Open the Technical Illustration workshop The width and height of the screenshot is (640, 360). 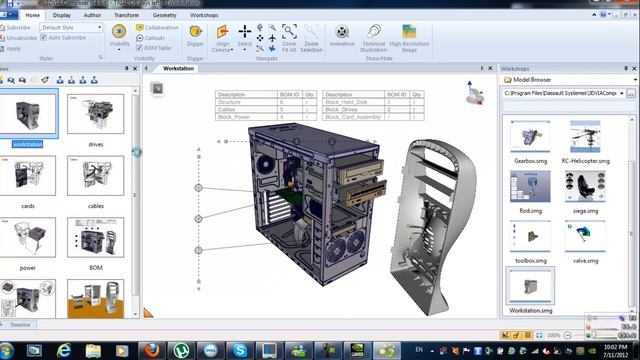373,38
